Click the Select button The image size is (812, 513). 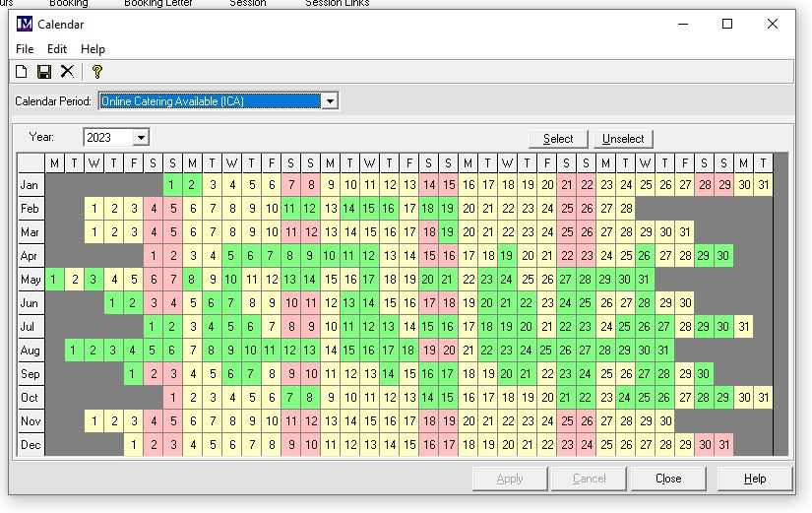pyautogui.click(x=558, y=139)
